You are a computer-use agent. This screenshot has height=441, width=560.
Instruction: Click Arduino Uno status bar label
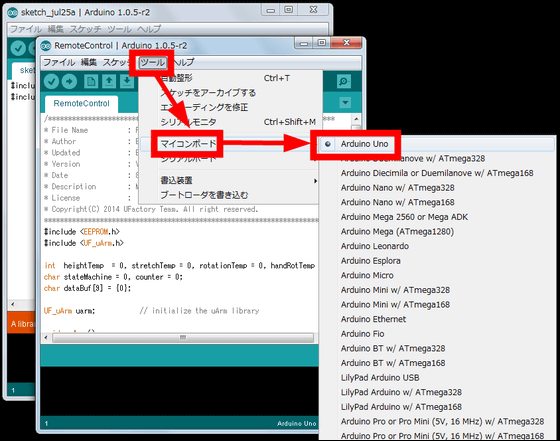[296, 424]
